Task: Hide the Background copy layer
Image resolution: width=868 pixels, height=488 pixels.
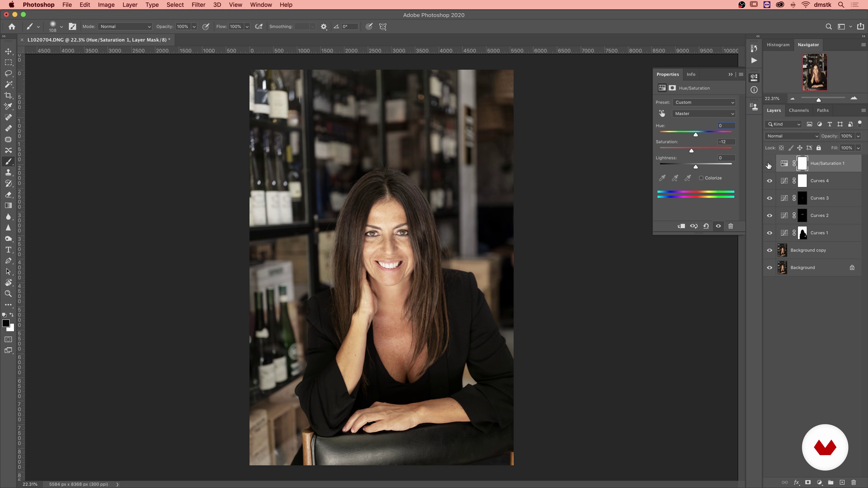Action: coord(770,250)
